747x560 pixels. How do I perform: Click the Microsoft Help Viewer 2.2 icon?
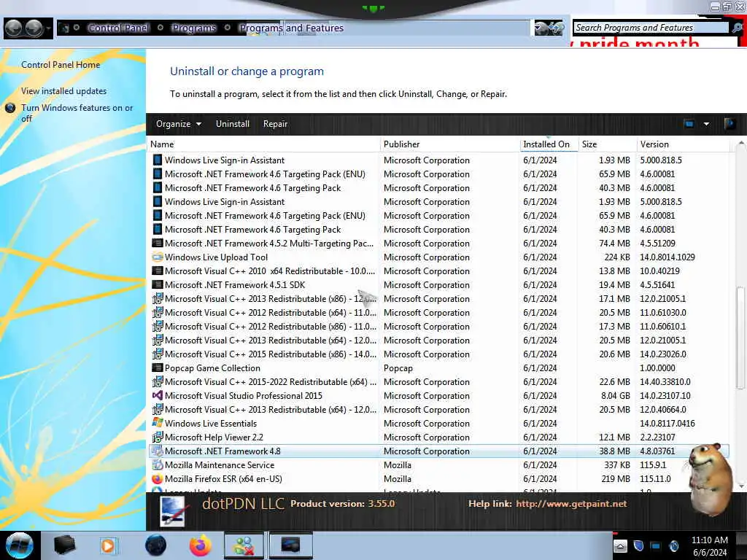coord(158,437)
